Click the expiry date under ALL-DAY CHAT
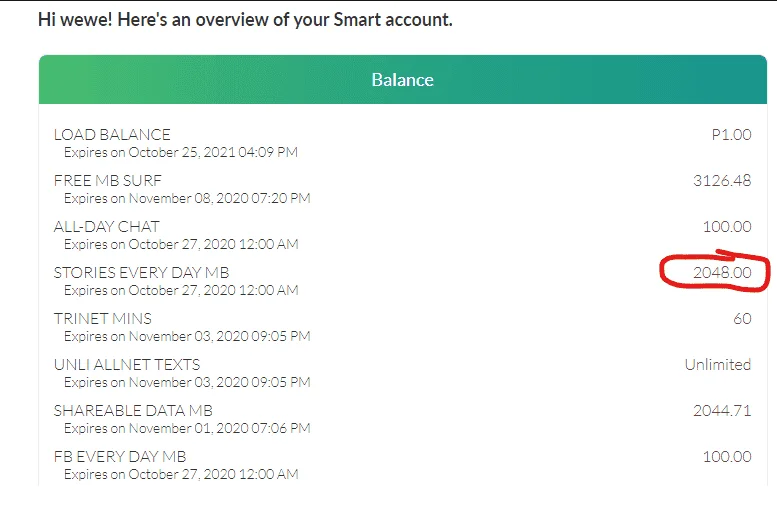 pyautogui.click(x=181, y=244)
